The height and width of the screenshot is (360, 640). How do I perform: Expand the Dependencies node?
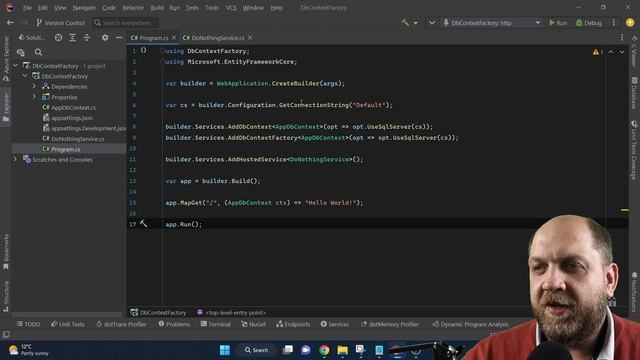pos(34,87)
